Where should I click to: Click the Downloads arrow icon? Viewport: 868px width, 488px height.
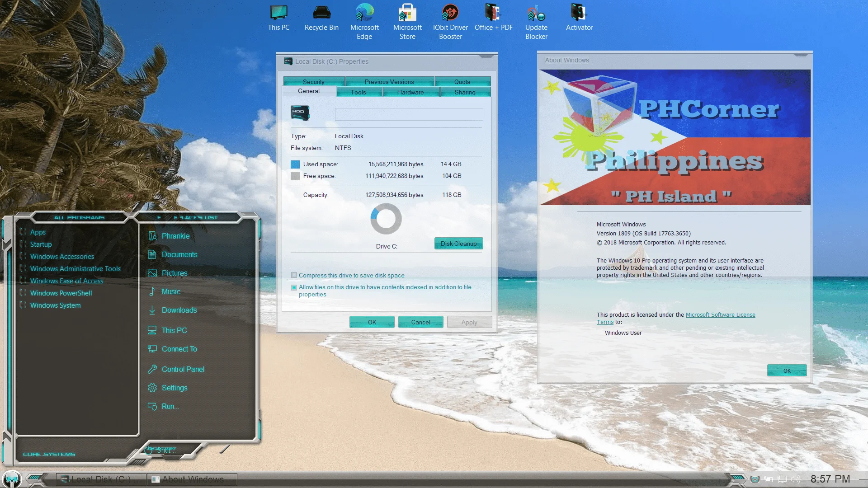click(152, 310)
